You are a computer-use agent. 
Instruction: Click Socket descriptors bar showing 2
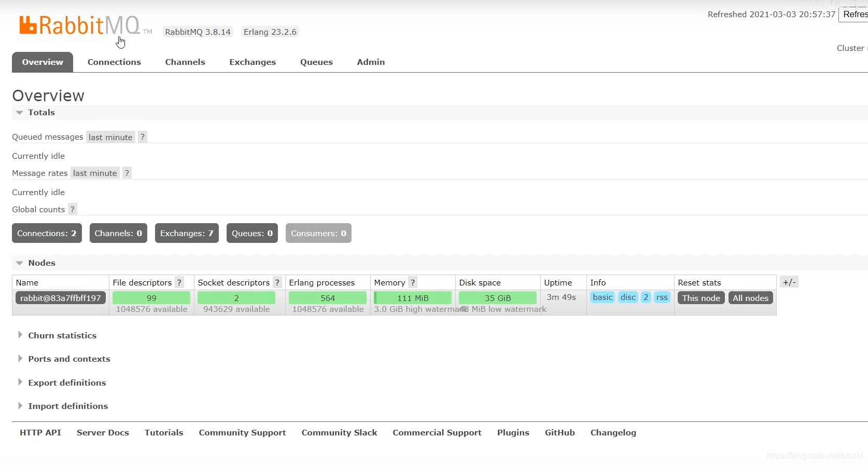236,298
